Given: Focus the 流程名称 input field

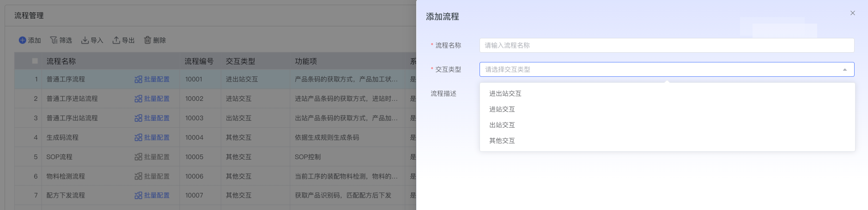Looking at the screenshot, I should [x=666, y=45].
